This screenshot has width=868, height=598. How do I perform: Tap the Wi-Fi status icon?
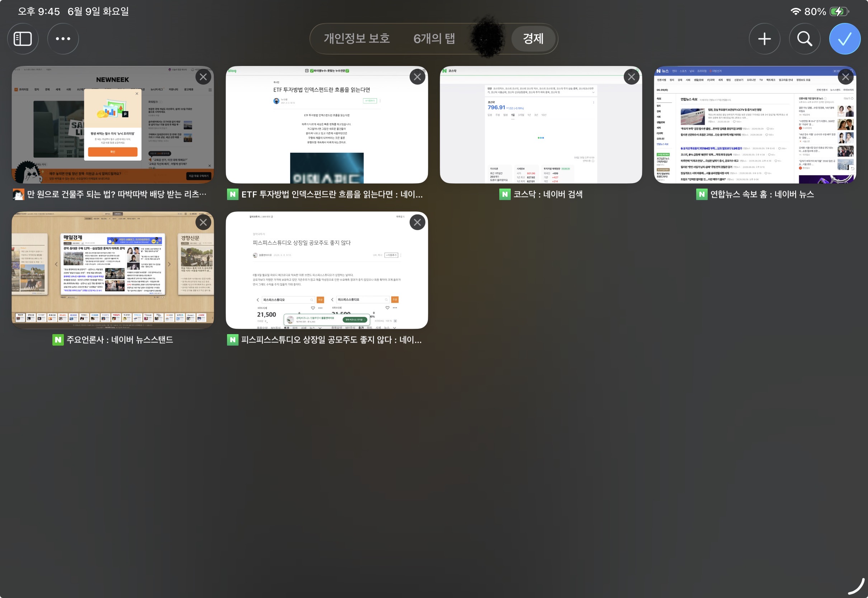pos(796,11)
